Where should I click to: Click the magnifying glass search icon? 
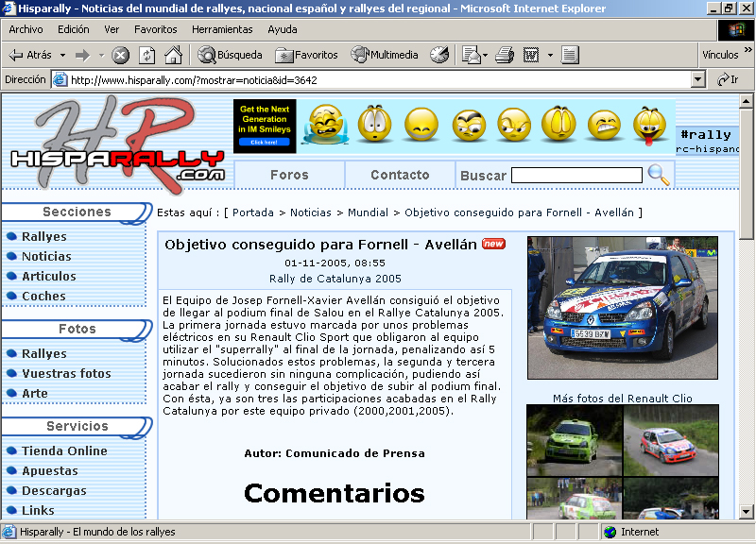(x=658, y=175)
